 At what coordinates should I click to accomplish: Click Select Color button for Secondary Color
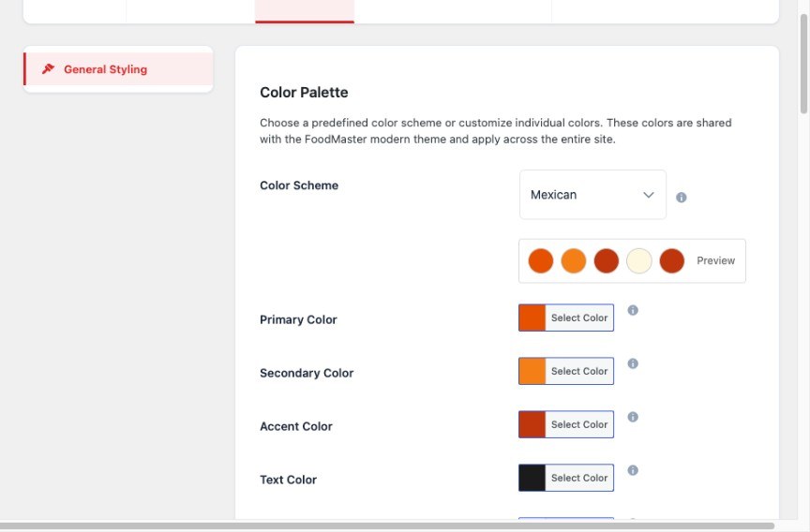coord(579,371)
